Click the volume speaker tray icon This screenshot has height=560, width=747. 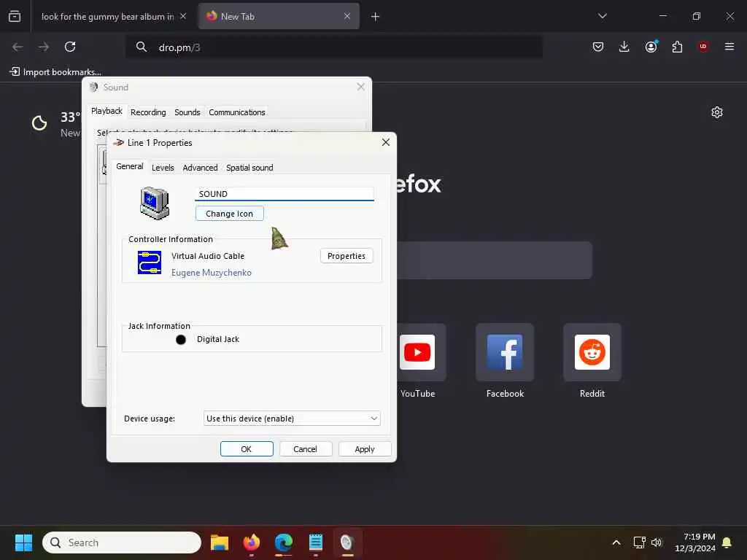657,542
